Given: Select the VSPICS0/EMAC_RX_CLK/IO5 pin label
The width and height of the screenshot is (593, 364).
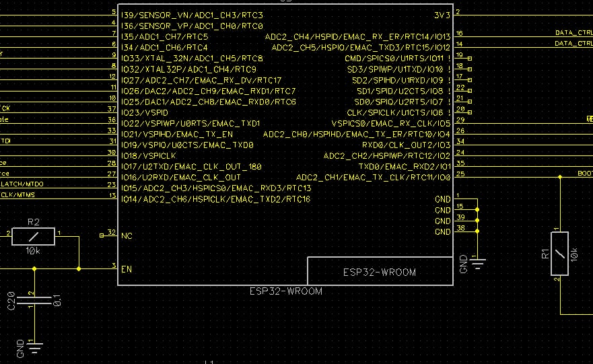Looking at the screenshot, I should tap(391, 124).
